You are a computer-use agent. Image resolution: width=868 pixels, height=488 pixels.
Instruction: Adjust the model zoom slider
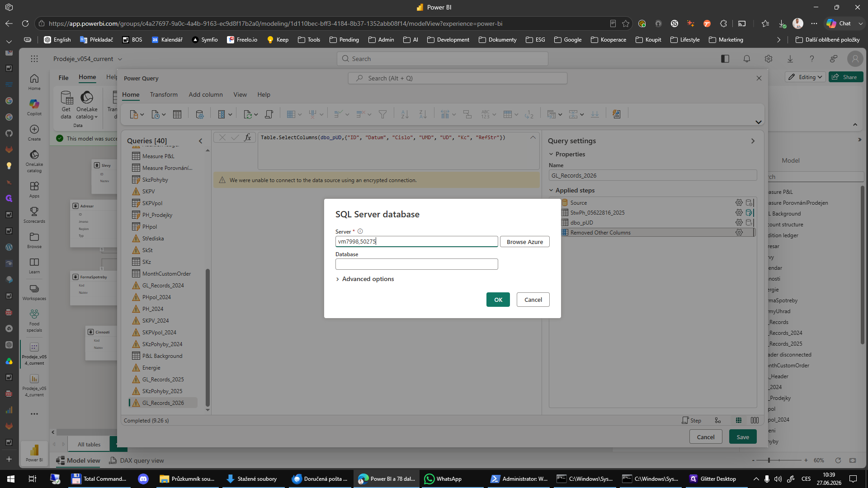point(769,460)
